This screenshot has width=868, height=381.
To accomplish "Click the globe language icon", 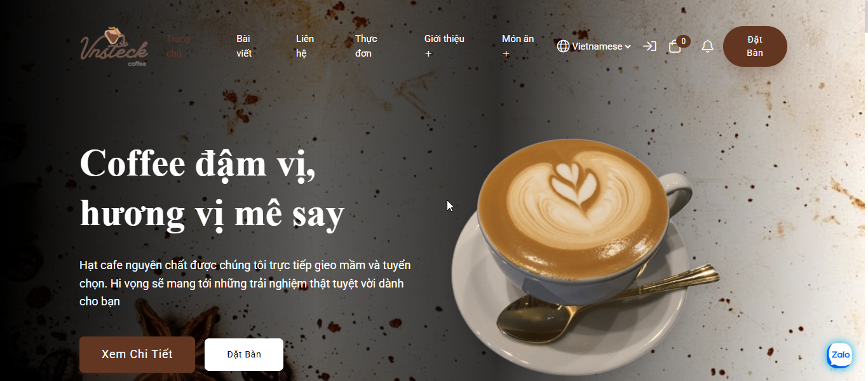I will 563,46.
